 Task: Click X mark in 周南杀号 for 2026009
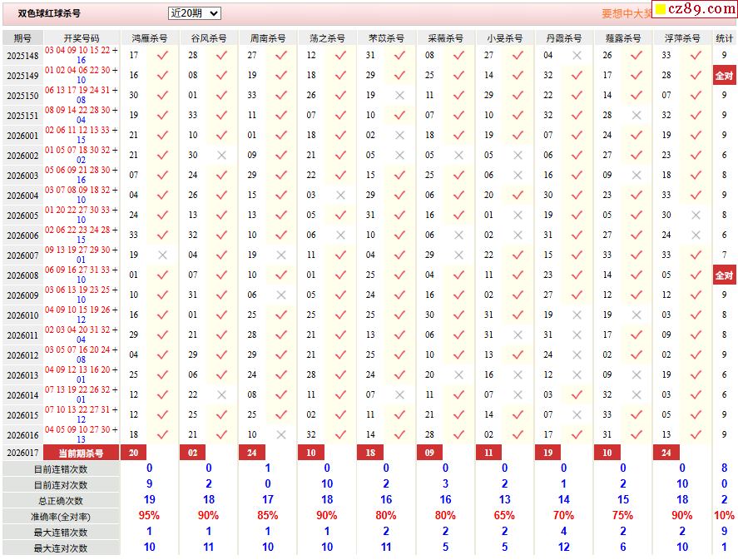pyautogui.click(x=281, y=295)
